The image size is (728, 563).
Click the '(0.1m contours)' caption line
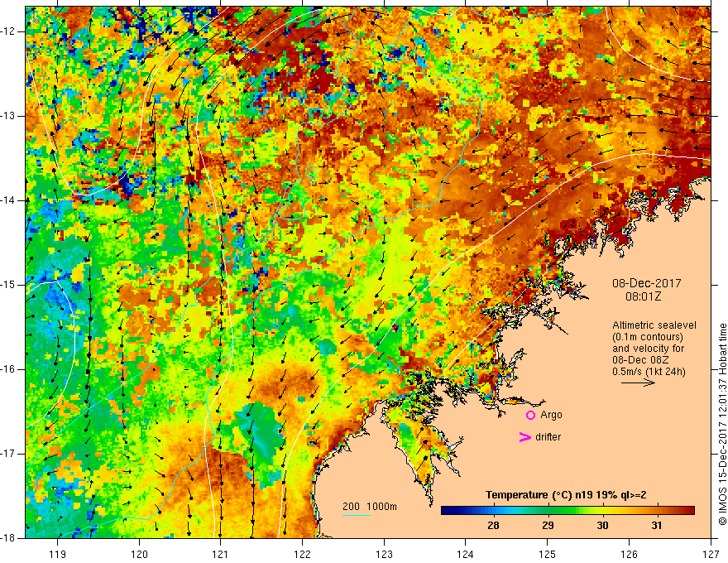tap(648, 337)
